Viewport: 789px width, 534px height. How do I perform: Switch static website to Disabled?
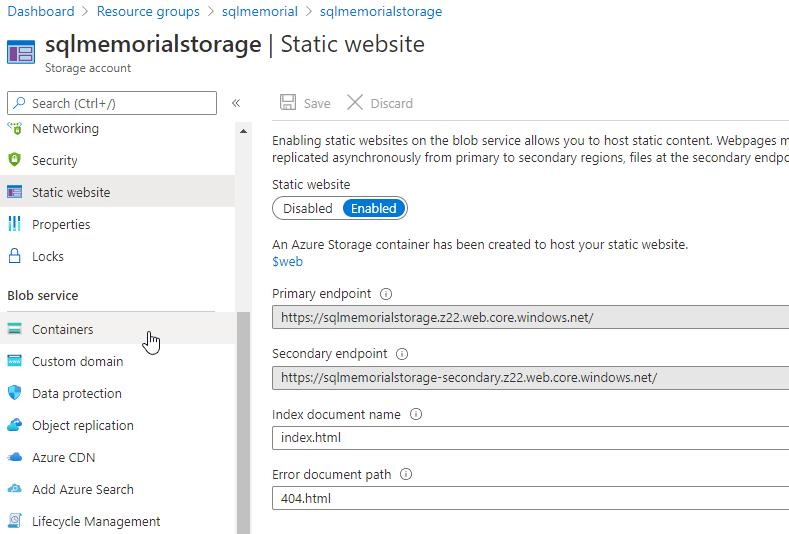(307, 209)
